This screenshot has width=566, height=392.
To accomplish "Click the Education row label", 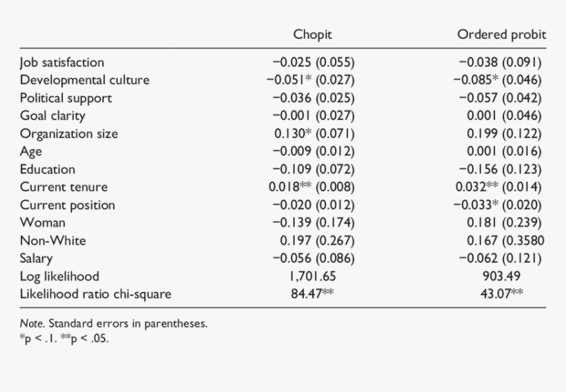I will (47, 169).
